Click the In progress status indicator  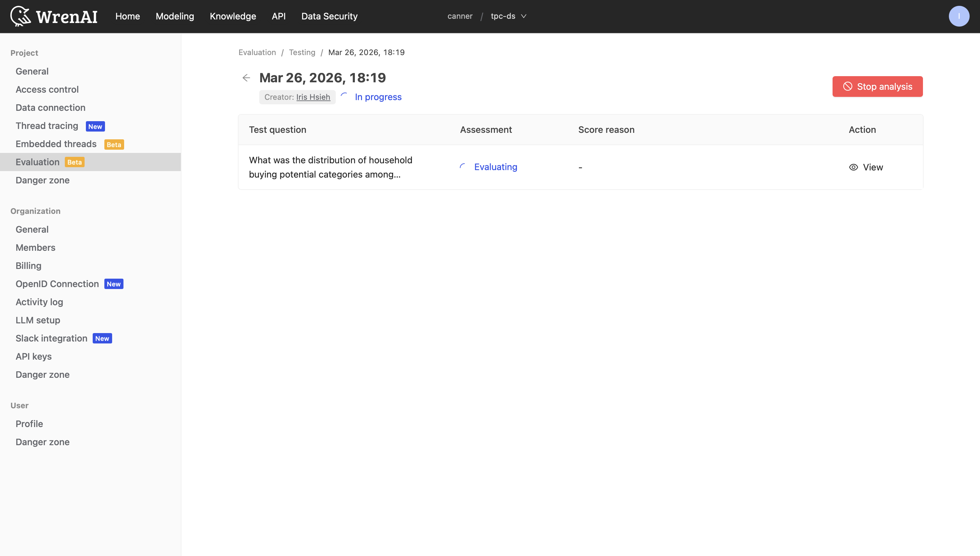(x=378, y=97)
